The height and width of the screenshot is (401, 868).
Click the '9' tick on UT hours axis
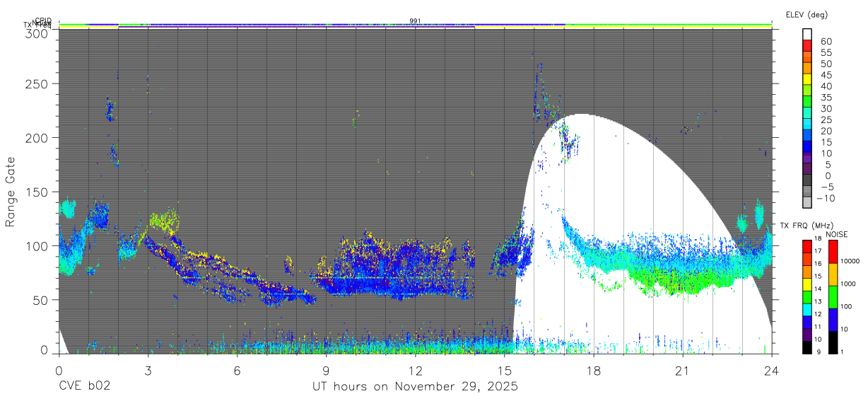point(326,370)
